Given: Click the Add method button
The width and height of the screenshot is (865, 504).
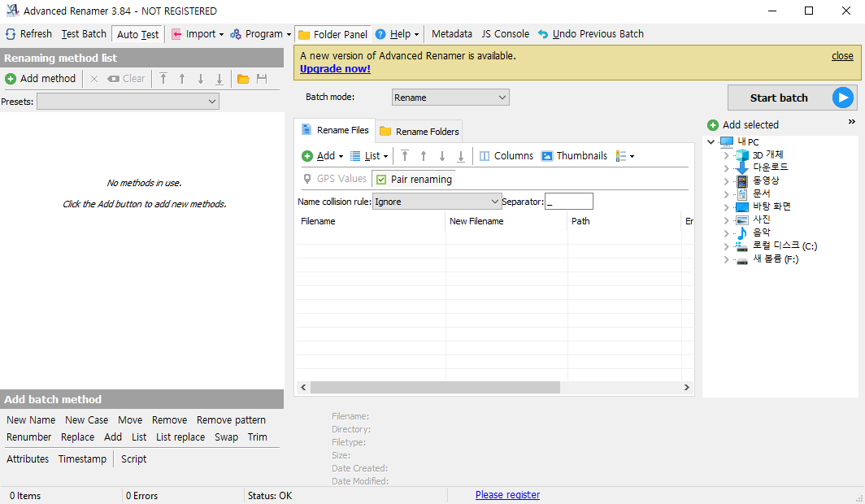Looking at the screenshot, I should [41, 79].
